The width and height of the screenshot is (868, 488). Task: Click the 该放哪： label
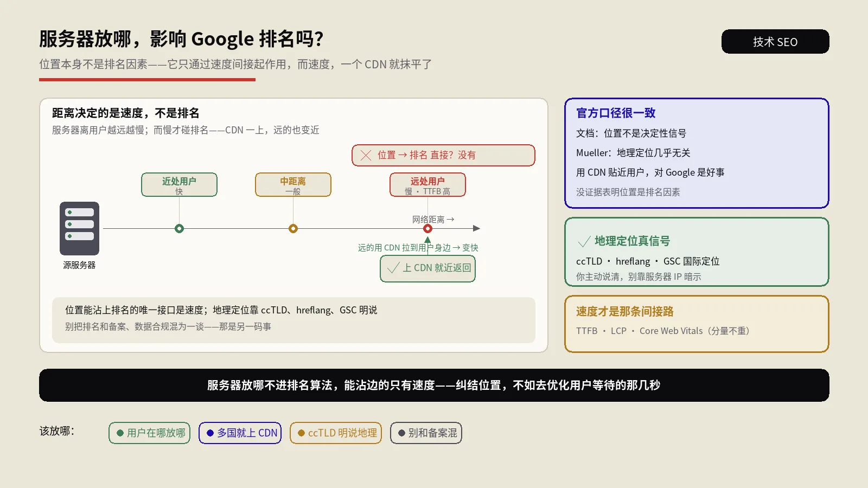[x=57, y=432]
